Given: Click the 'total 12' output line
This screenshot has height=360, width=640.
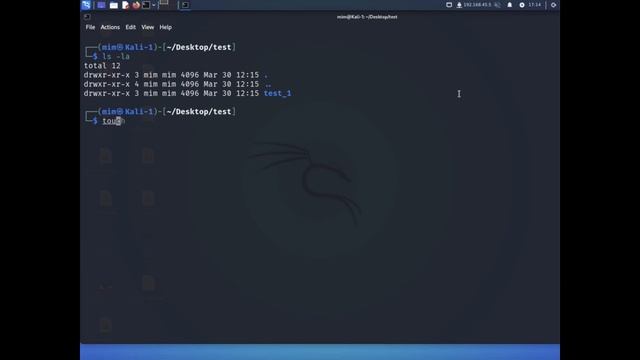Looking at the screenshot, I should coord(102,66).
